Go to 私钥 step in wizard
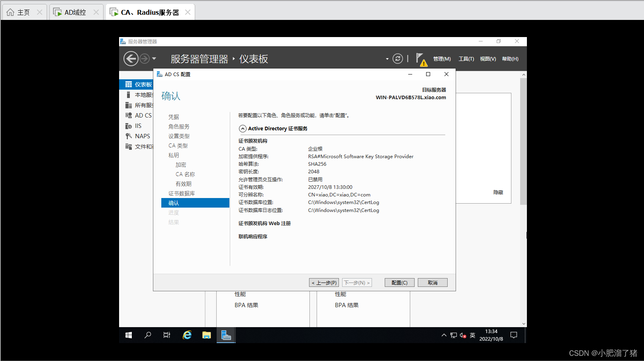This screenshot has width=644, height=361. pos(174,155)
